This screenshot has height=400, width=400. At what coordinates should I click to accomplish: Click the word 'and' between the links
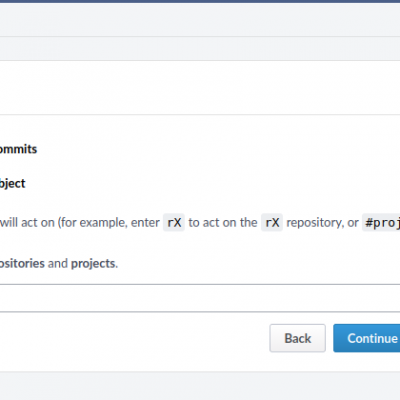(58, 263)
